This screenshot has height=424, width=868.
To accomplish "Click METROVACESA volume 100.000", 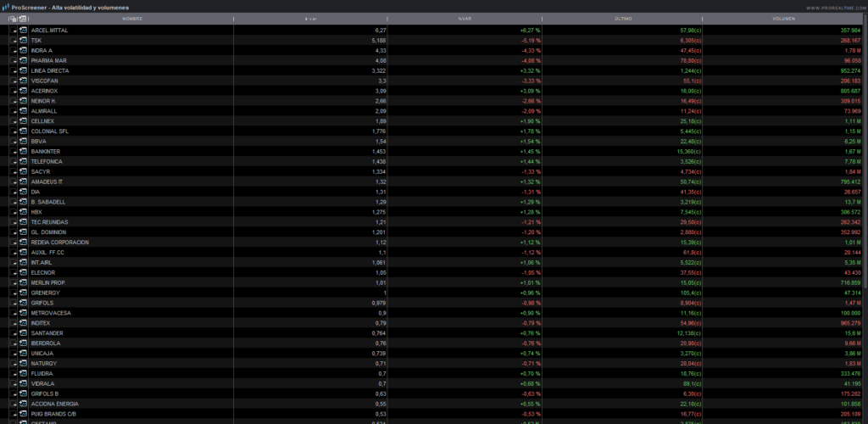I will [851, 313].
